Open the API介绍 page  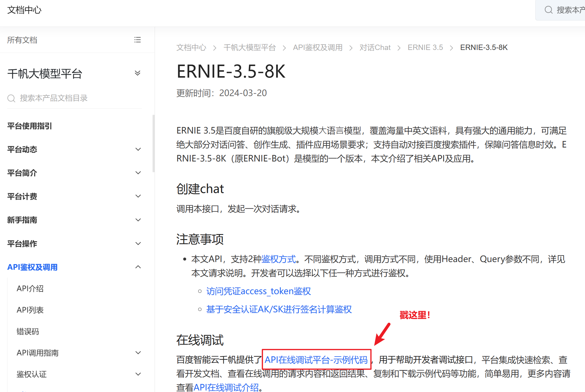[30, 288]
